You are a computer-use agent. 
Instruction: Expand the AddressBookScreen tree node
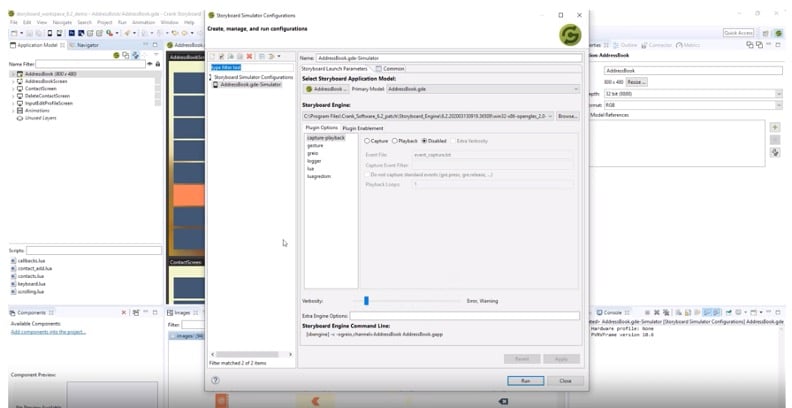pos(14,81)
